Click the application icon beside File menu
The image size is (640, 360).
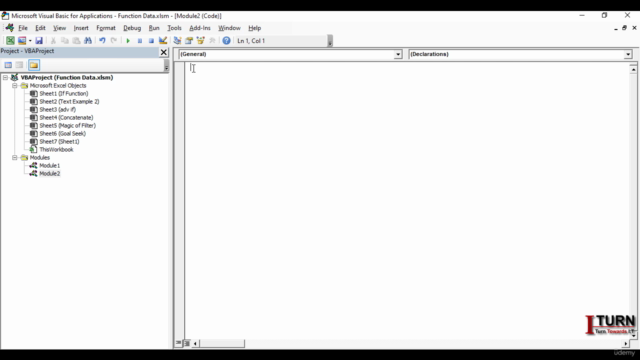9,28
